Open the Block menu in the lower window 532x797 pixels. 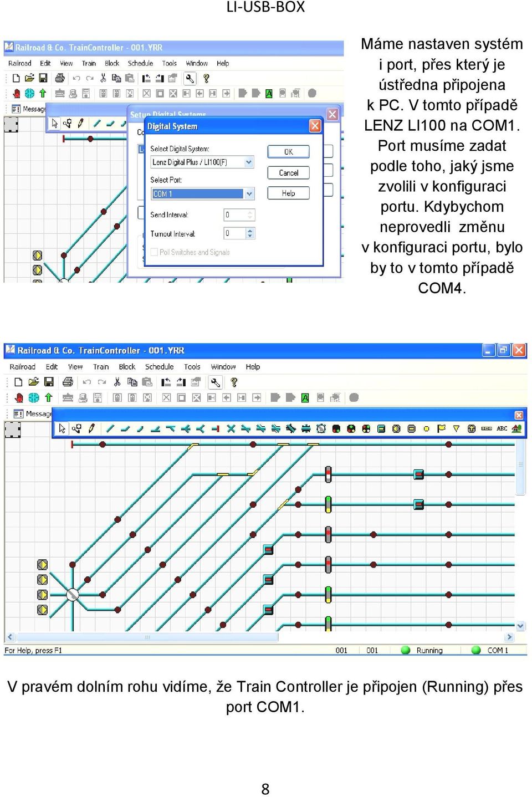127,367
